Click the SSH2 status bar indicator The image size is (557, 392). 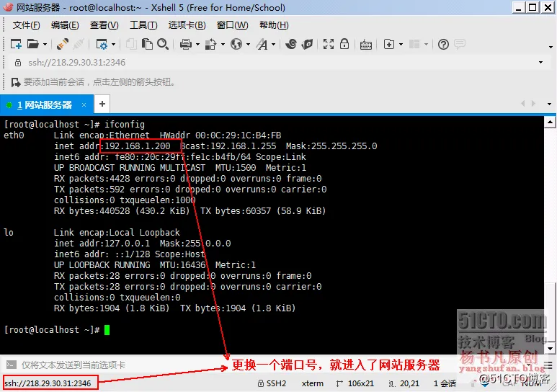[272, 383]
